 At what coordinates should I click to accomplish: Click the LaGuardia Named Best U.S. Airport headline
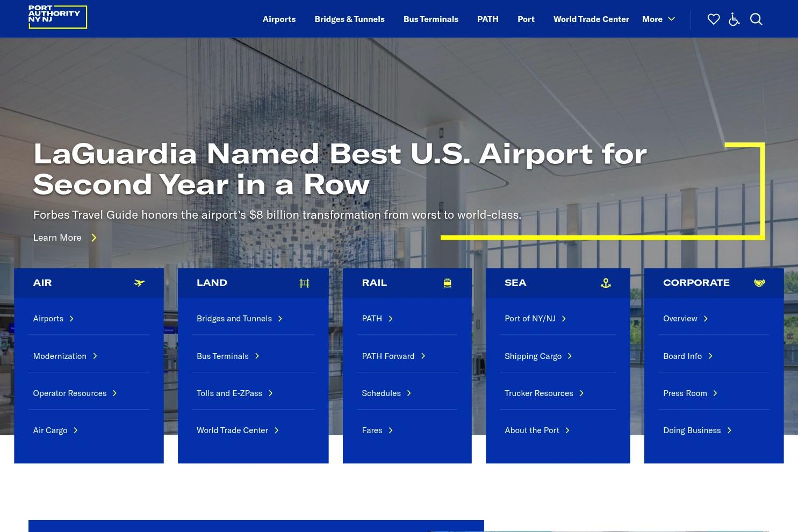pyautogui.click(x=340, y=169)
